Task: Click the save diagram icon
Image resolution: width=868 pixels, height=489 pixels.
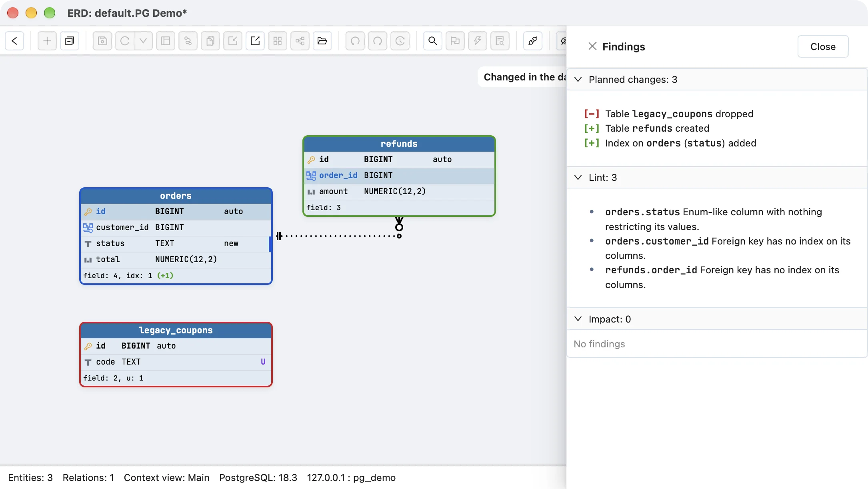Action: pyautogui.click(x=102, y=41)
